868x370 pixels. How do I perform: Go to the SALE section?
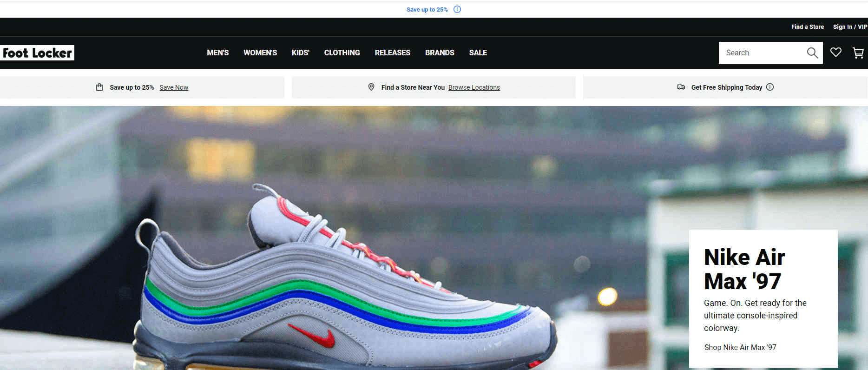[x=478, y=53]
